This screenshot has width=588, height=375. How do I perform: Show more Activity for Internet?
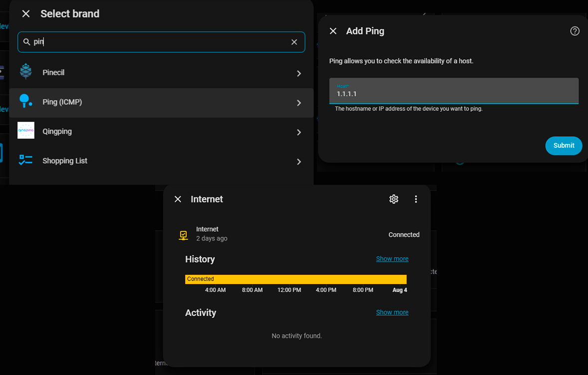[x=392, y=313]
